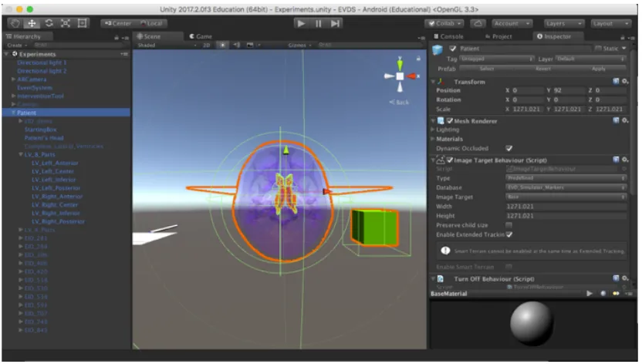
Task: Open the Gizmos menu button
Action: [x=299, y=45]
